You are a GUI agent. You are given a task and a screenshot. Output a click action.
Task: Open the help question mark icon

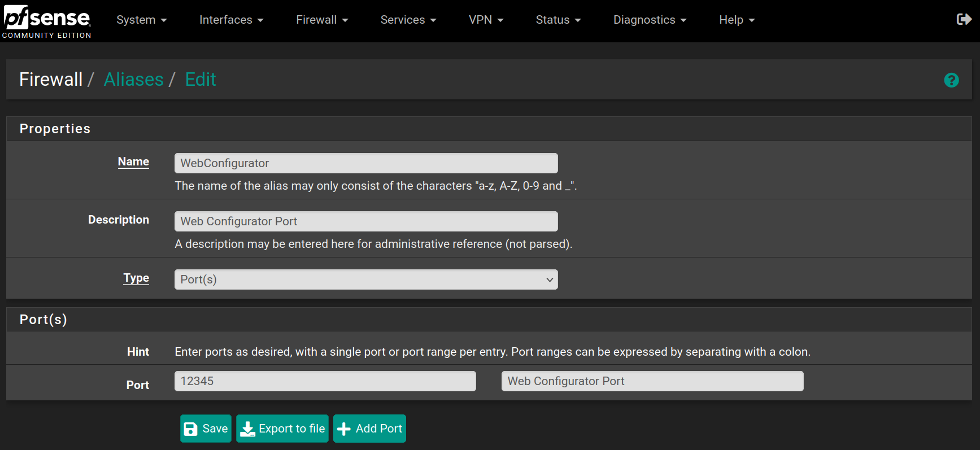click(951, 80)
